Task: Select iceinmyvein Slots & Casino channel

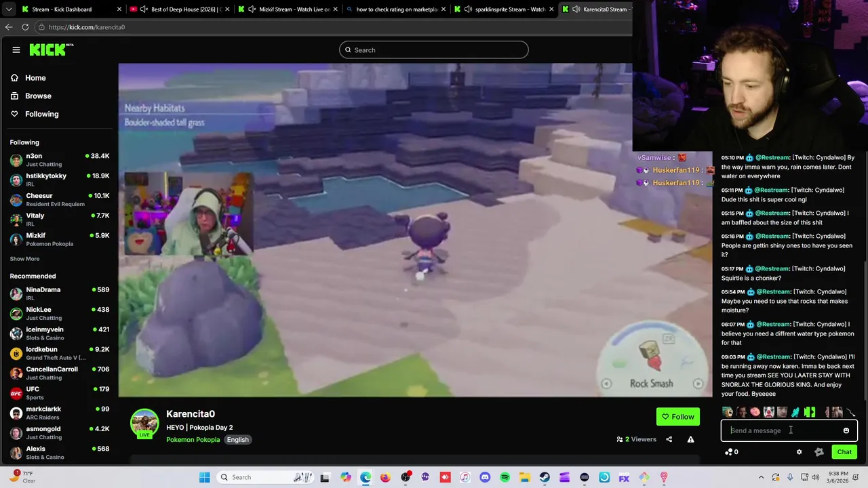Action: (59, 333)
